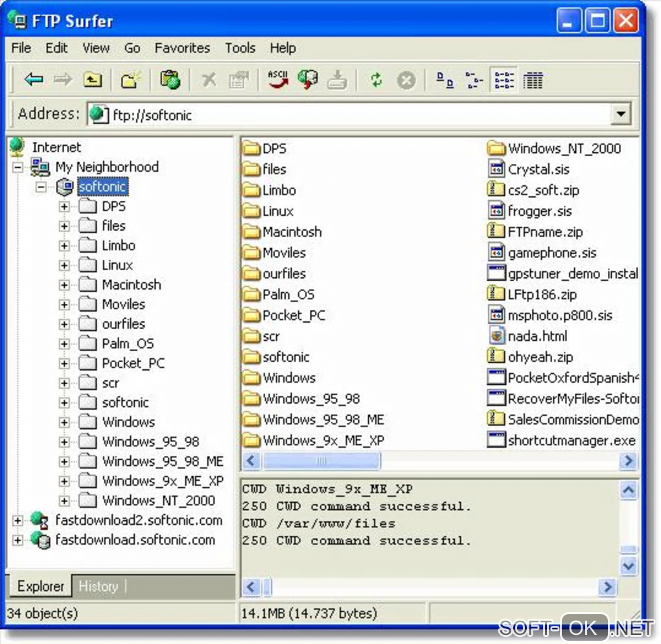This screenshot has height=644, width=661.
Task: Switch to small icons view
Action: (x=474, y=80)
